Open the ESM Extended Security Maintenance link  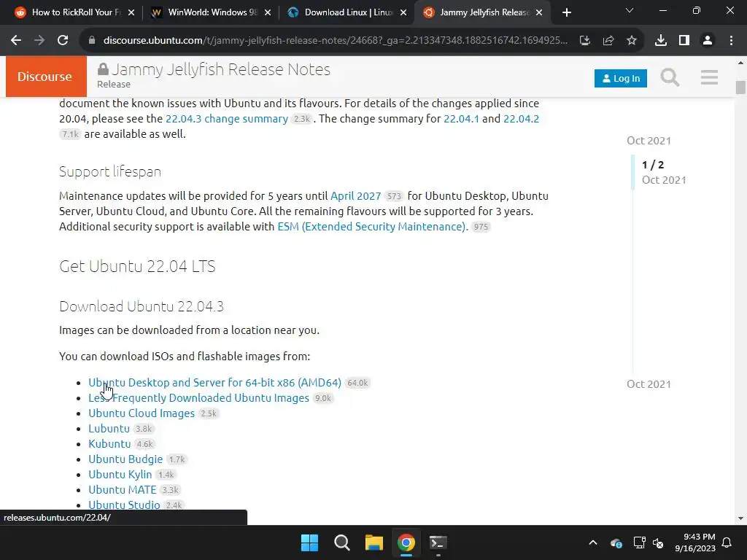click(371, 227)
